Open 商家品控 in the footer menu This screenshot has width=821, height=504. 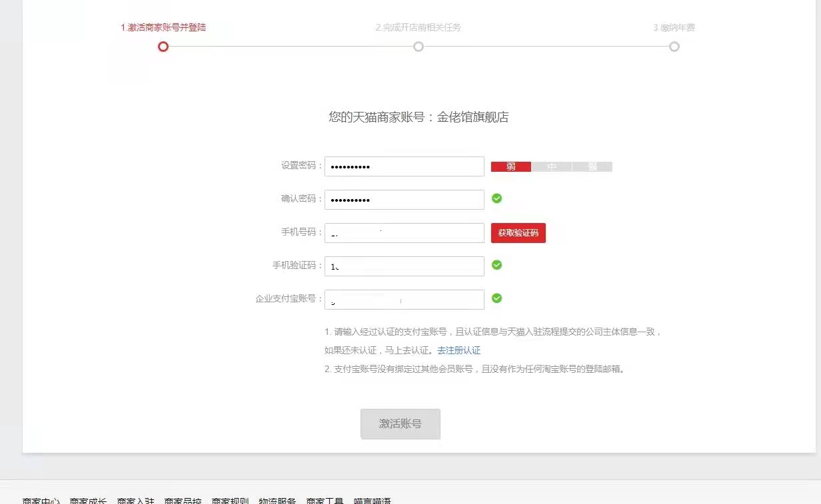(x=183, y=501)
